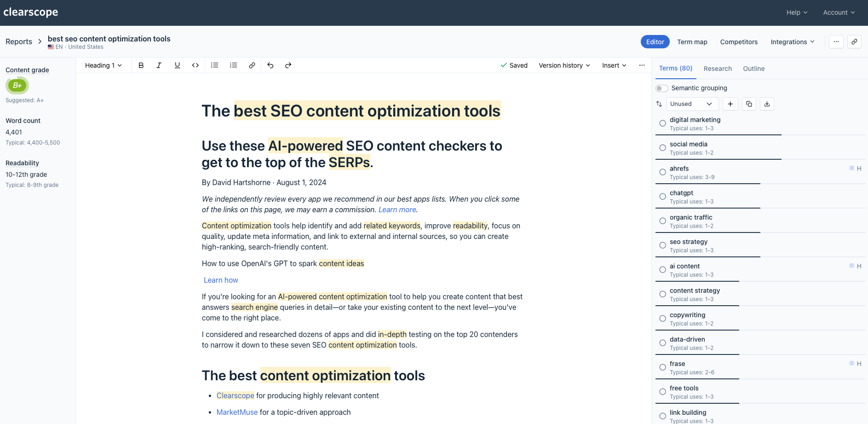This screenshot has width=868, height=424.
Task: Open the sort terms icon
Action: (x=659, y=104)
